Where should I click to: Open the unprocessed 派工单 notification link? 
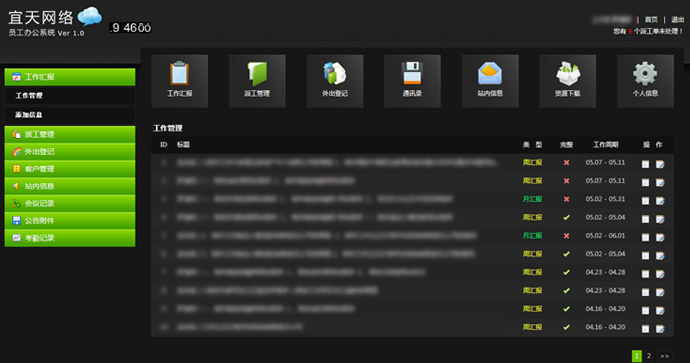[648, 31]
